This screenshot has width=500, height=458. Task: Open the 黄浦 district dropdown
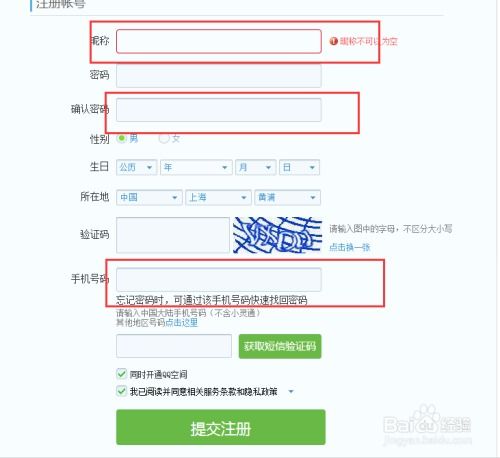(287, 197)
